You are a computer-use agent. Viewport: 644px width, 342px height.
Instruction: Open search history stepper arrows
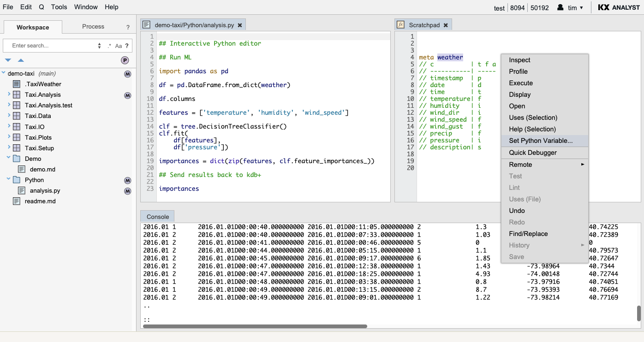tap(100, 46)
